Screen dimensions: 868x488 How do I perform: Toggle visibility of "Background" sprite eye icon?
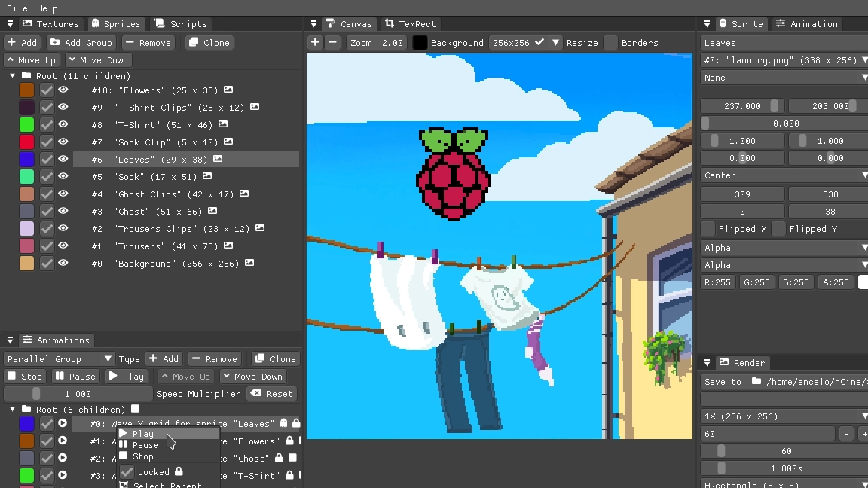pyautogui.click(x=63, y=263)
